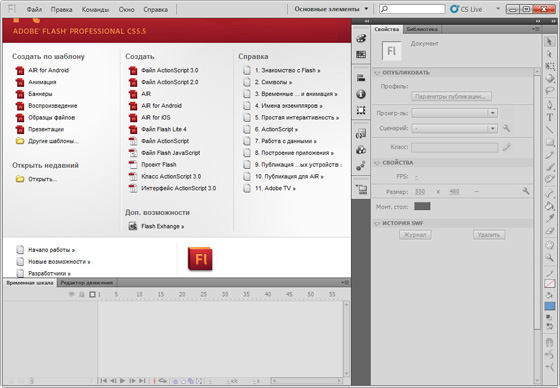Open the Align panel icon
560x388 pixels.
pyautogui.click(x=361, y=78)
